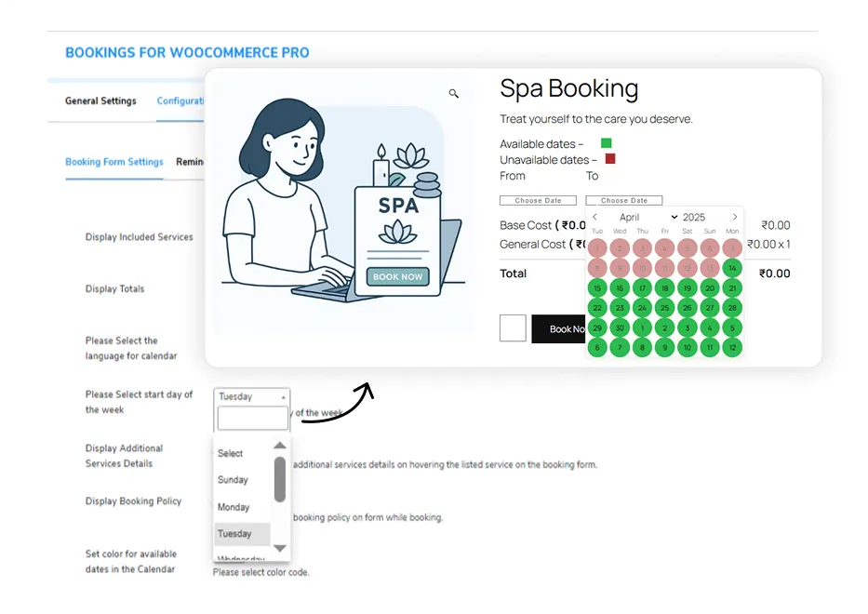Pick April 30 in calendar
This screenshot has width=868, height=614.
pyautogui.click(x=620, y=327)
